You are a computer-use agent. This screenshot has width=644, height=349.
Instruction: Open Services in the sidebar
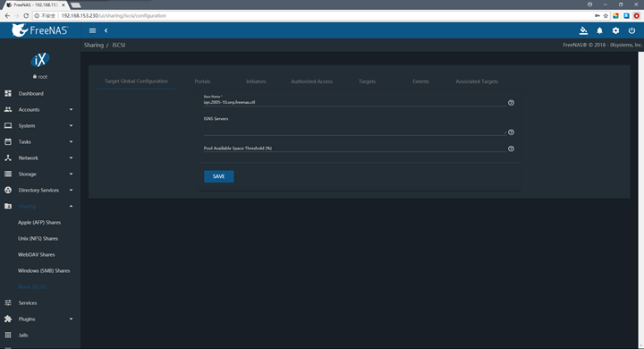pyautogui.click(x=28, y=302)
